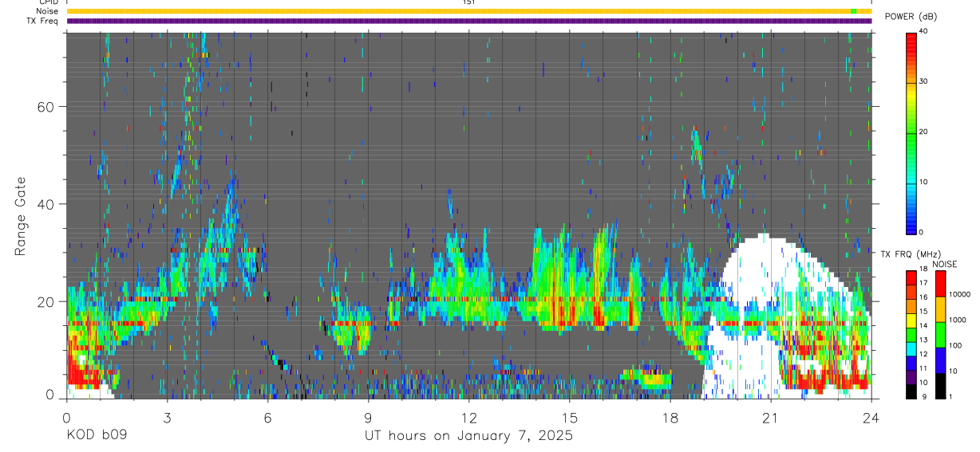Pick the blue swatch of NOISE colorbar
The image size is (980, 452).
[939, 360]
